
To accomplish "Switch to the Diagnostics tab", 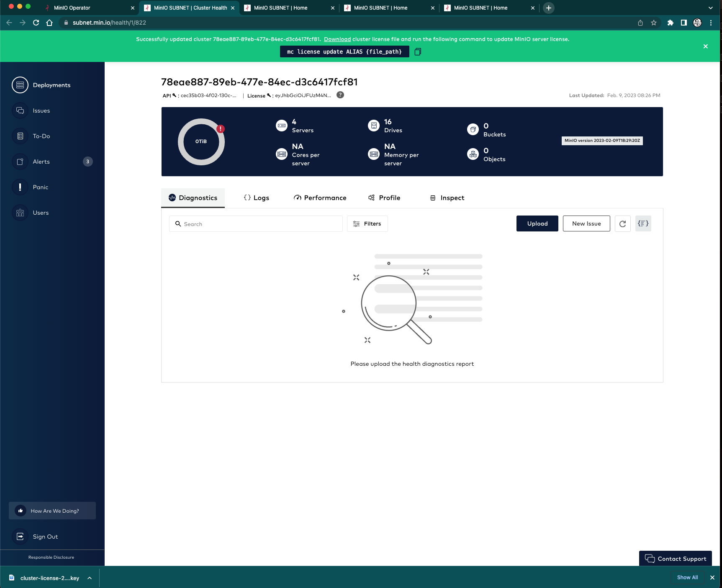I will tap(193, 198).
